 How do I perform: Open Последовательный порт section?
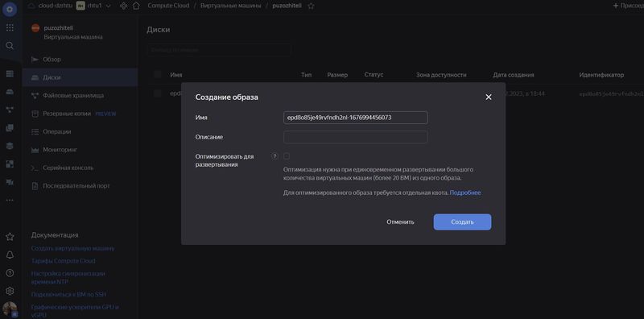80,186
